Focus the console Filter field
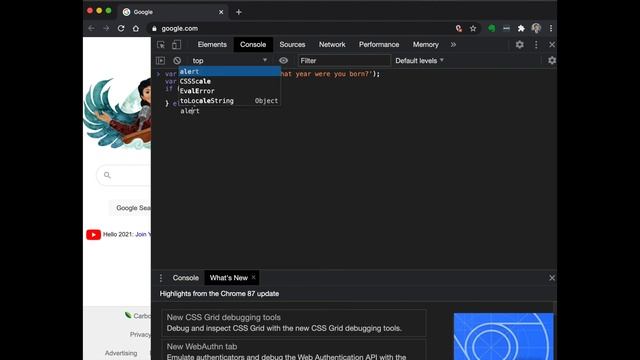Image resolution: width=640 pixels, height=360 pixels. [x=344, y=60]
